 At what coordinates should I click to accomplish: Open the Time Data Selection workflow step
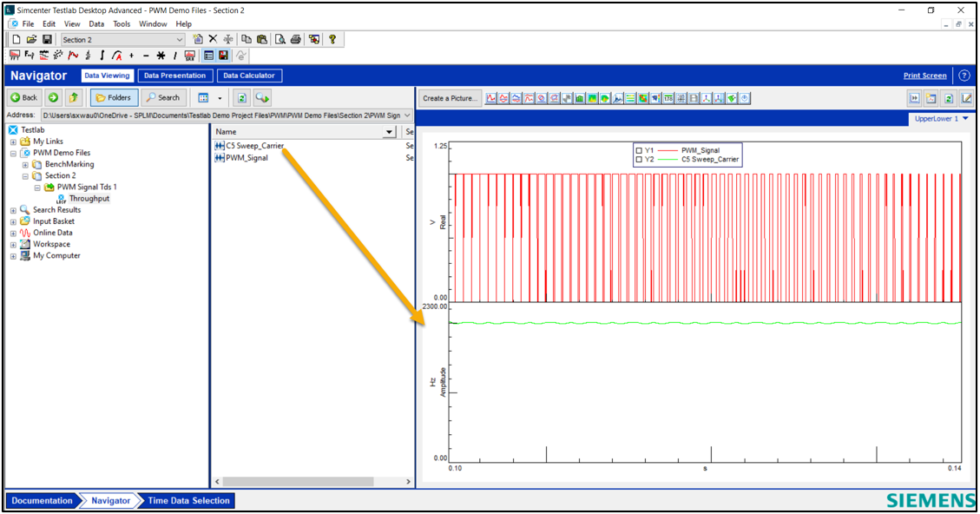[x=188, y=500]
